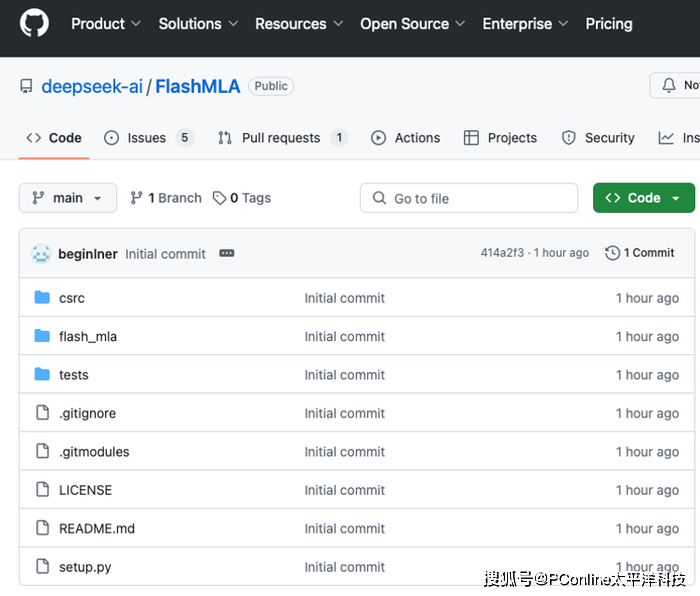Screen dimensions: 700x596
Task: Open the deepseek-ai organization link
Action: click(92, 87)
